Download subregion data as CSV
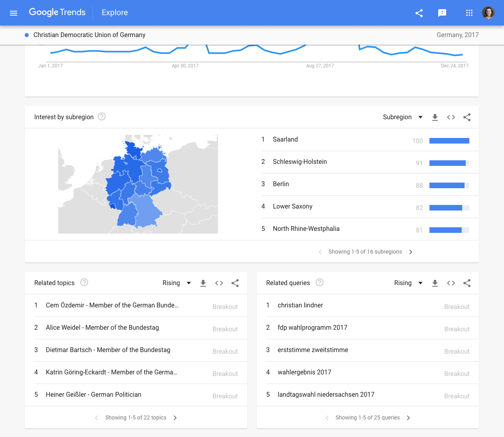The width and height of the screenshot is (504, 437). coord(435,117)
